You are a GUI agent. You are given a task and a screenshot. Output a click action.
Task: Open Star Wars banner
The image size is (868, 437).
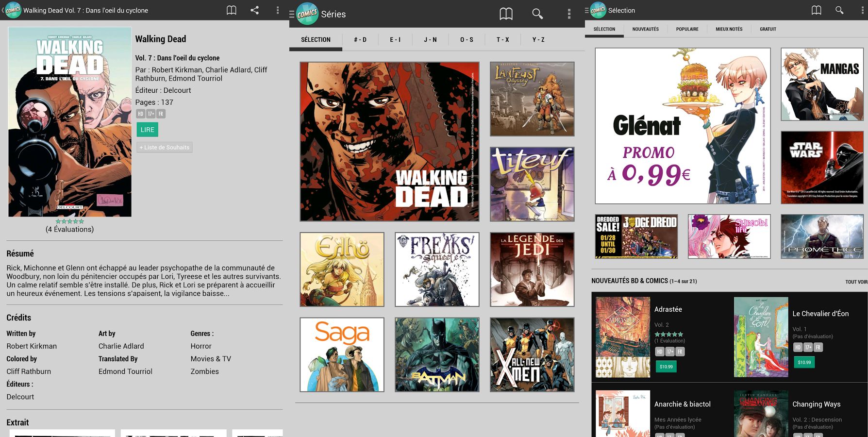[822, 167]
